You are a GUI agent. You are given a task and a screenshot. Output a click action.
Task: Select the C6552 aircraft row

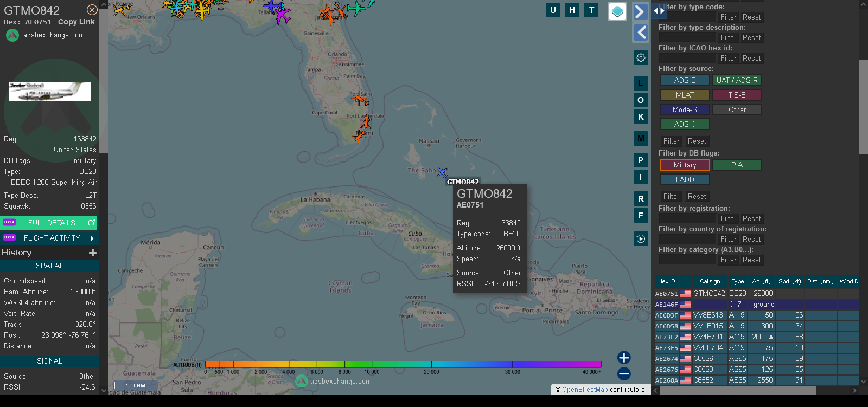pyautogui.click(x=757, y=380)
